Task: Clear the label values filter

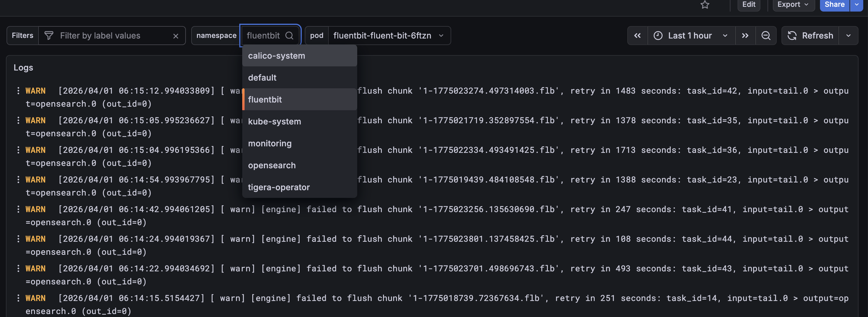Action: [175, 36]
